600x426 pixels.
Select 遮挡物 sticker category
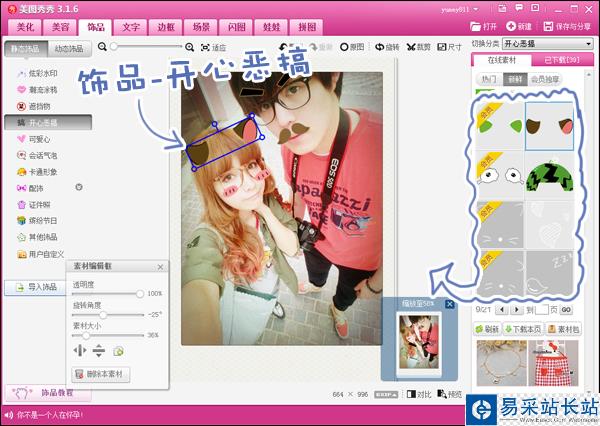click(33, 106)
